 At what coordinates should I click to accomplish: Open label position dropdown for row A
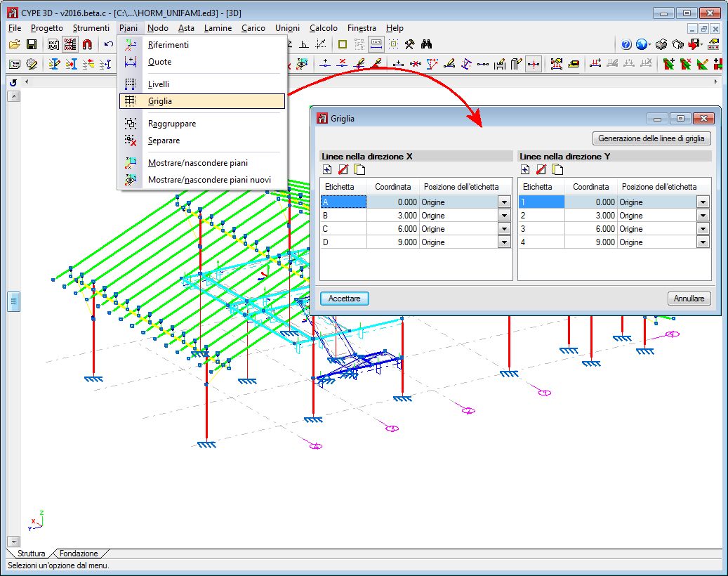point(505,202)
